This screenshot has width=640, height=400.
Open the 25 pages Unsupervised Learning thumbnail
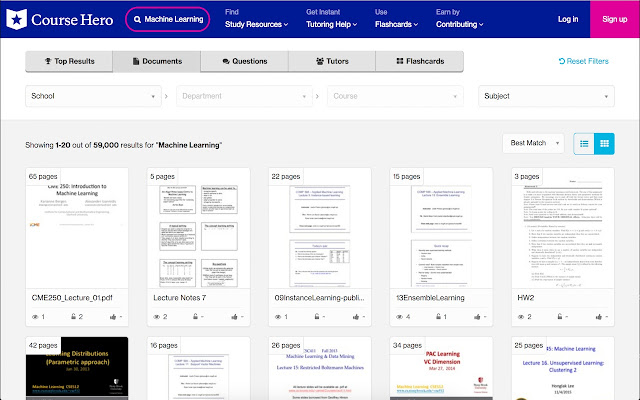coord(563,369)
